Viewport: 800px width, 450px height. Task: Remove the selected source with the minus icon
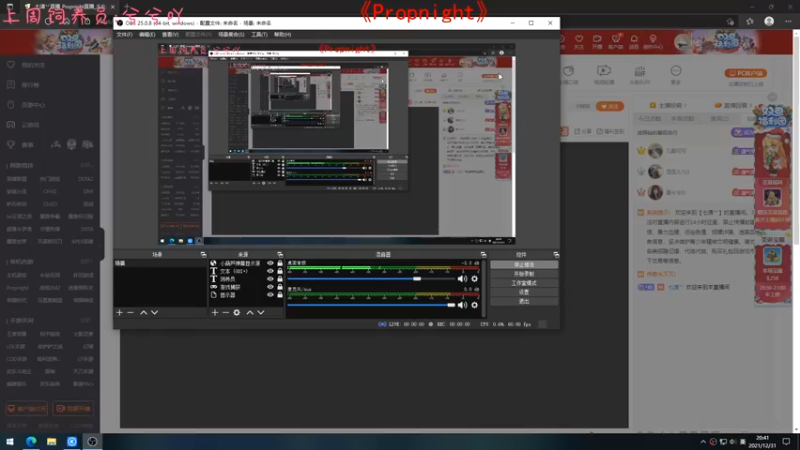click(x=226, y=312)
